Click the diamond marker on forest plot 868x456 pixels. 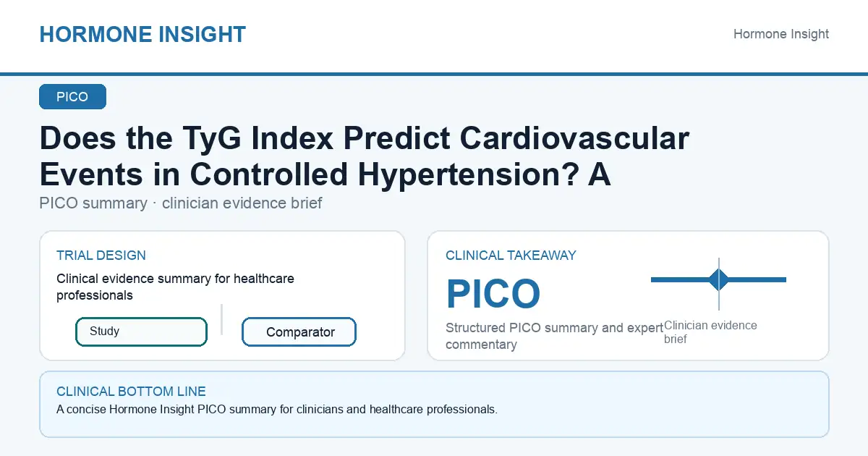[719, 279]
